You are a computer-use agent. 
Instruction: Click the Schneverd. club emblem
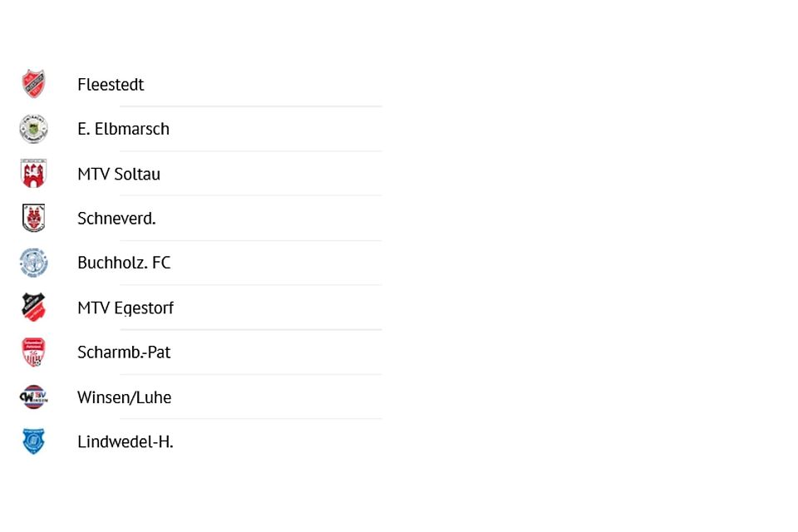point(33,218)
